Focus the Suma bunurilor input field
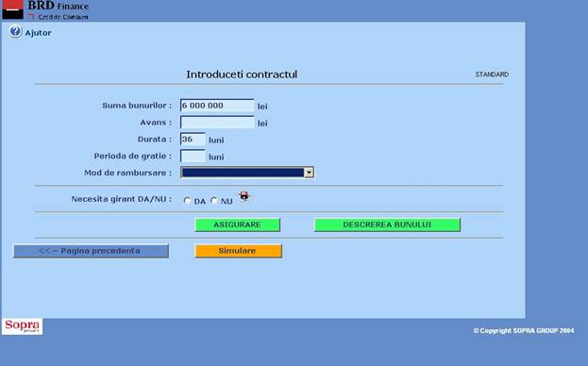 pos(217,106)
